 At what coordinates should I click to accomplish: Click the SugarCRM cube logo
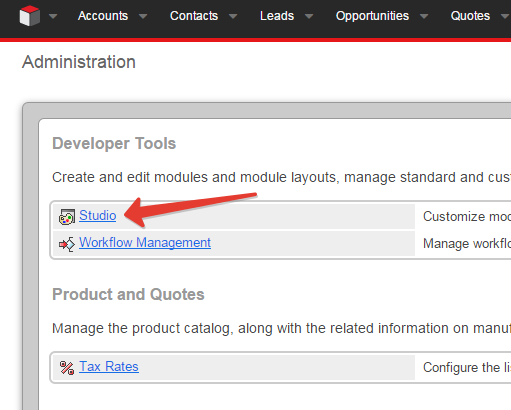pos(30,16)
